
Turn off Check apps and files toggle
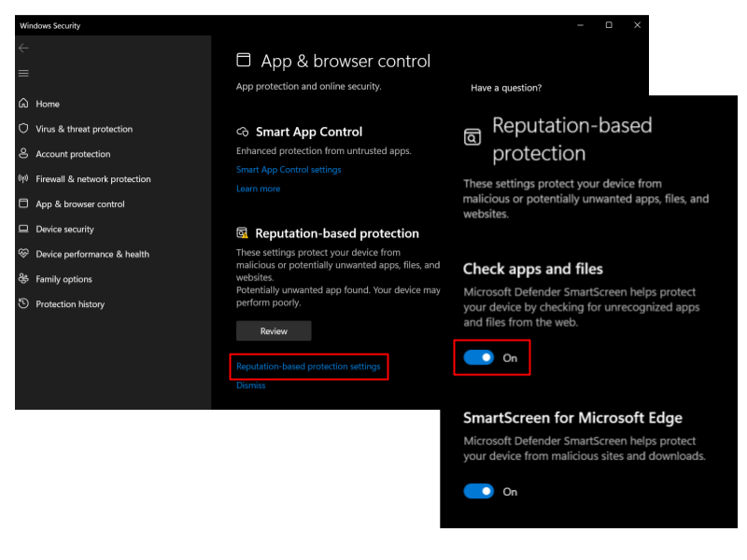coord(479,357)
